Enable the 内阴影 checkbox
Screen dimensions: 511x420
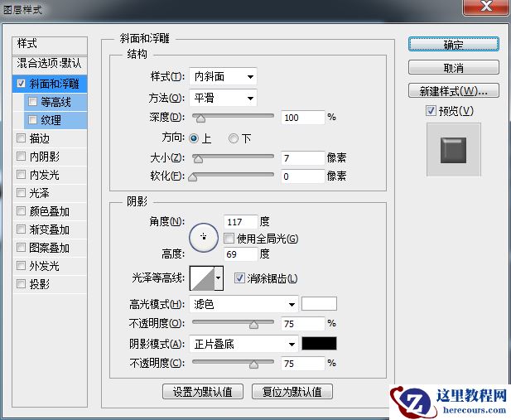[x=22, y=157]
